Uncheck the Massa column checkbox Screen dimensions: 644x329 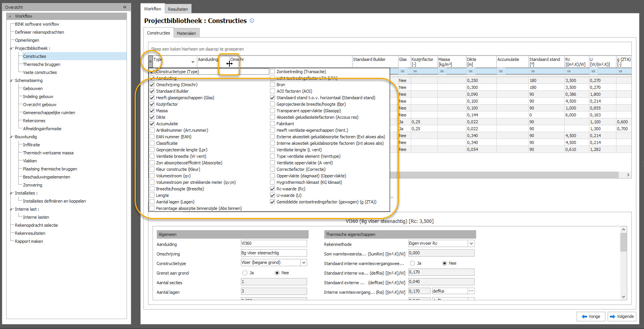(x=152, y=111)
